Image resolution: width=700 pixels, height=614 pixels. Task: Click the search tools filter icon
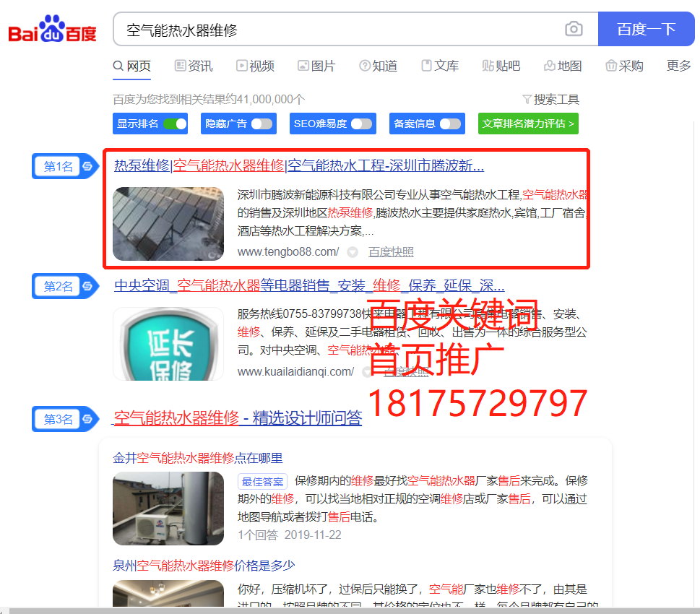527,99
